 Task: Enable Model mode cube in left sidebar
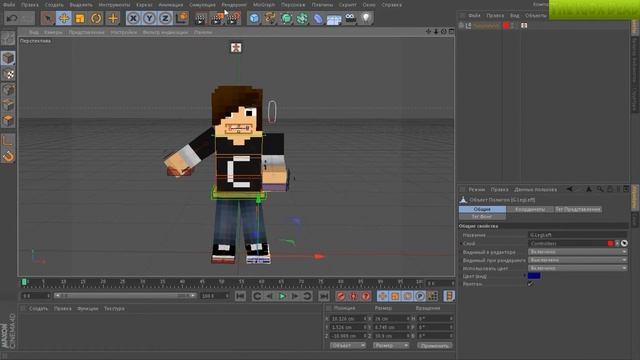pos(8,58)
